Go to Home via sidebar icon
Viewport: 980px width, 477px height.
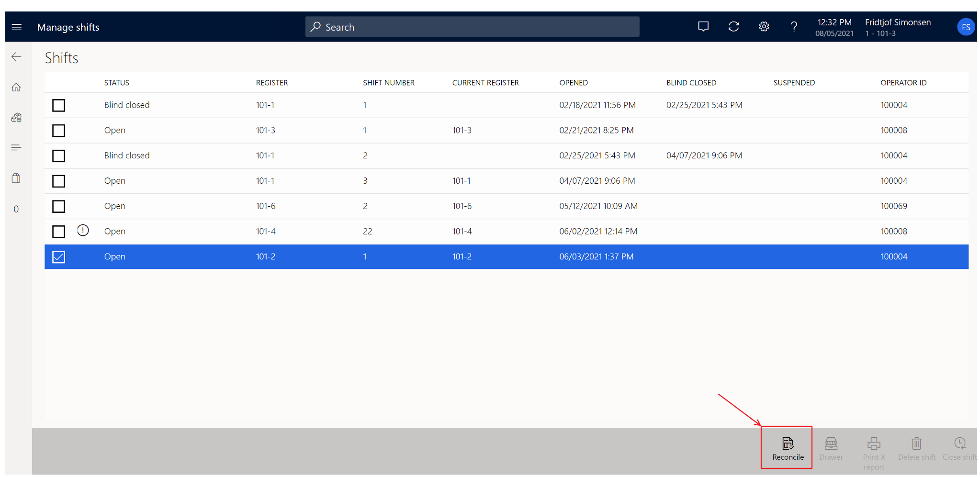(17, 87)
